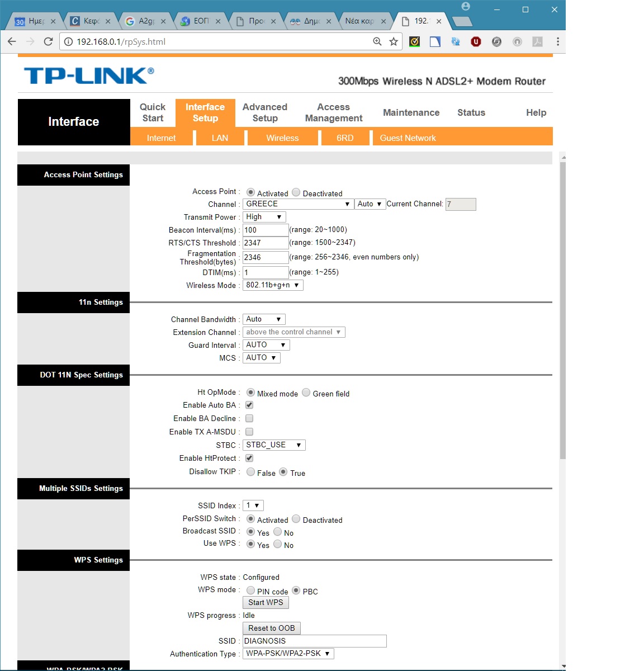Open the MCS dropdown
Image resolution: width=644 pixels, height=671 pixels.
pyautogui.click(x=261, y=358)
